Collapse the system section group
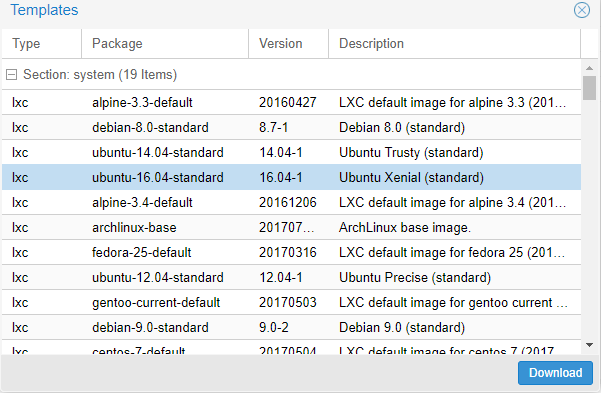Image resolution: width=601 pixels, height=393 pixels. [11, 74]
